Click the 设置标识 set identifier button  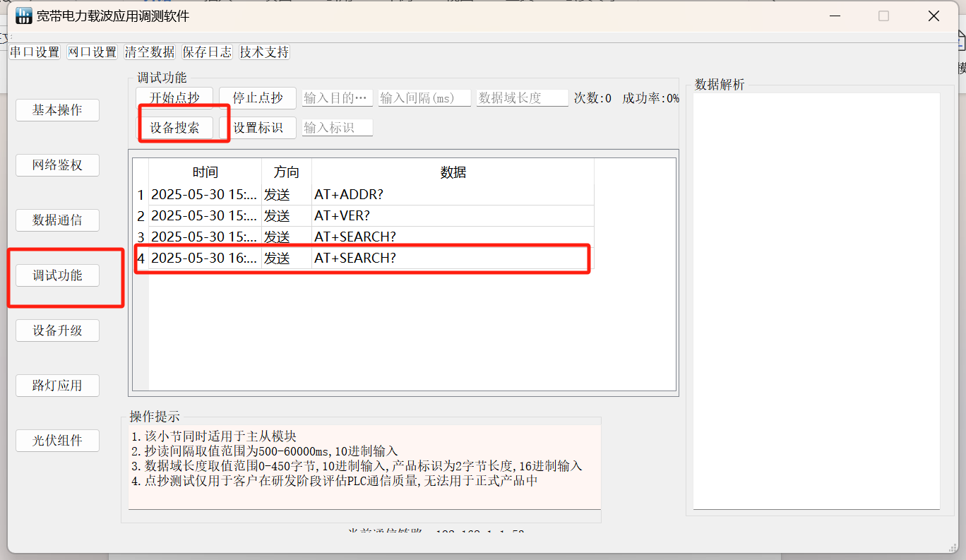coord(257,127)
